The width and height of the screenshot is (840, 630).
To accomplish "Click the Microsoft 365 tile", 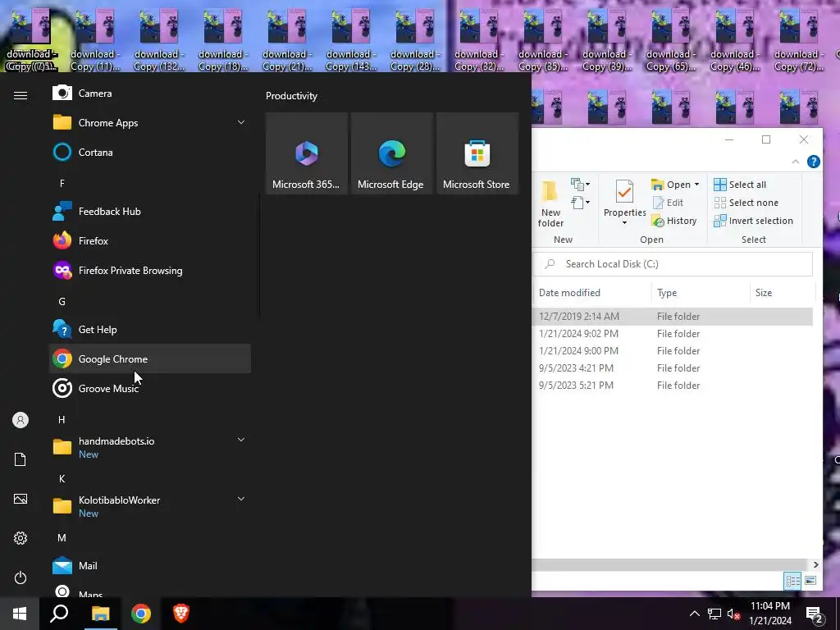I will (x=307, y=153).
